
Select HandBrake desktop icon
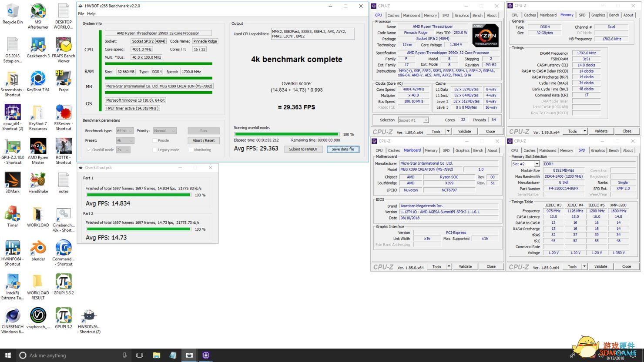(x=38, y=183)
